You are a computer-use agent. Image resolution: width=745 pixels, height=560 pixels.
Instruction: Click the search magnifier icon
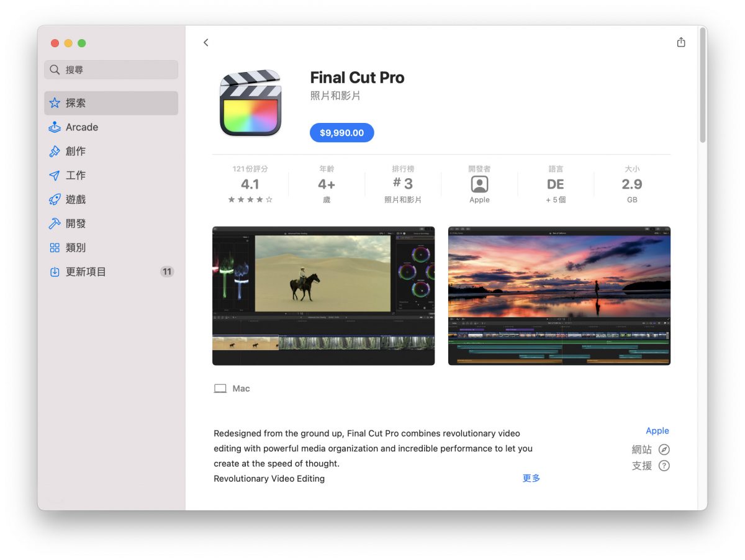pyautogui.click(x=55, y=70)
